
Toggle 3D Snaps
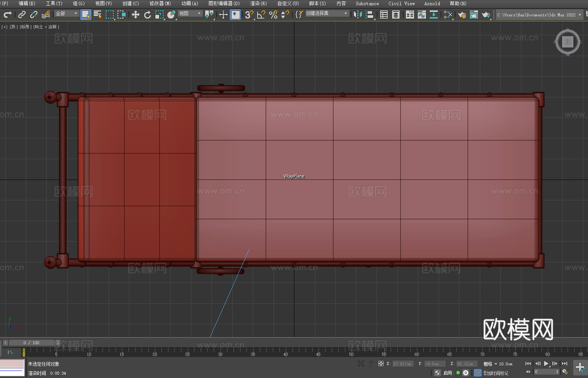point(249,14)
